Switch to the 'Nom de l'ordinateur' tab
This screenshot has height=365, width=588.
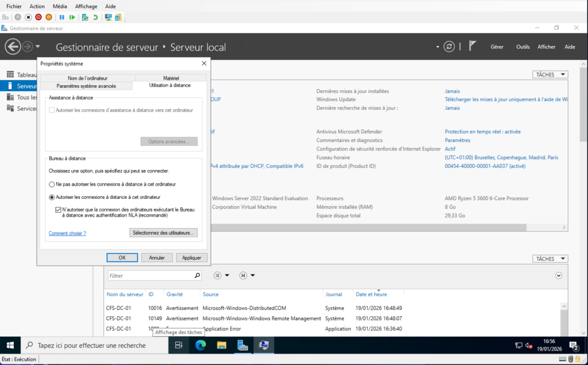(87, 78)
